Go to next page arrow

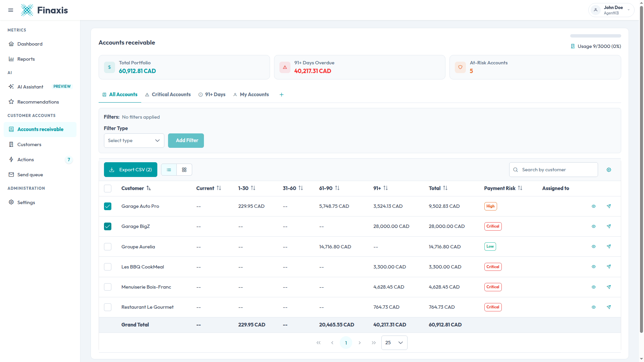pos(360,343)
